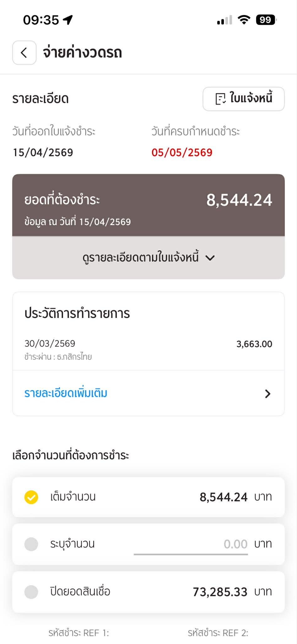Screen dimensions: 297x644
Task: Tap the 0.00 custom amount field
Action: point(191,544)
